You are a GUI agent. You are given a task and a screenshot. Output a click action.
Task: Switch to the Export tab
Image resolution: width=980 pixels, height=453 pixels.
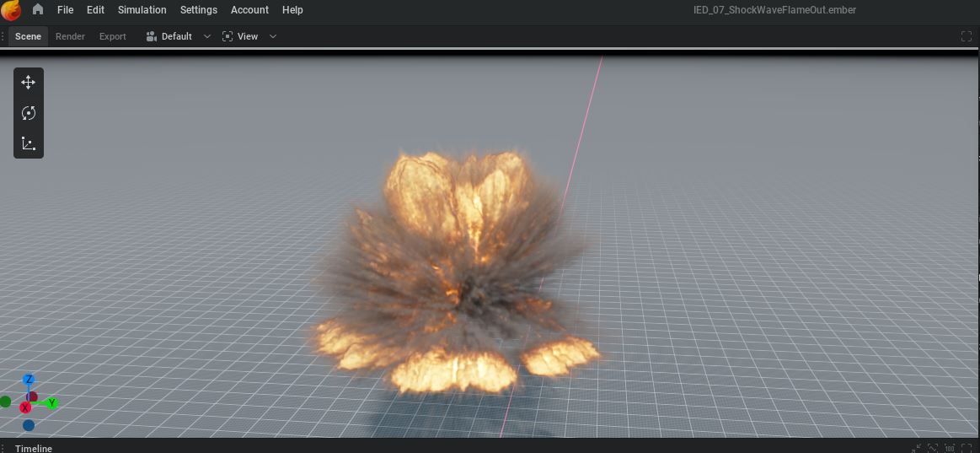(113, 36)
